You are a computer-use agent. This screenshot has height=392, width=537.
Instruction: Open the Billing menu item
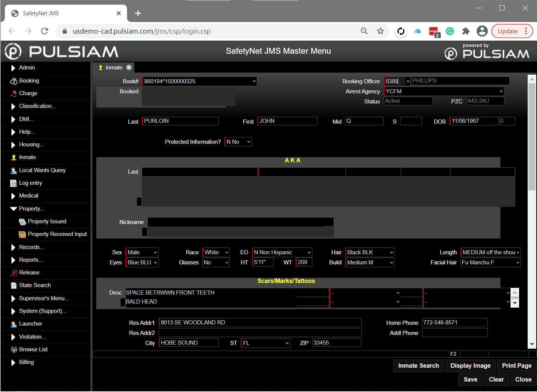click(26, 362)
